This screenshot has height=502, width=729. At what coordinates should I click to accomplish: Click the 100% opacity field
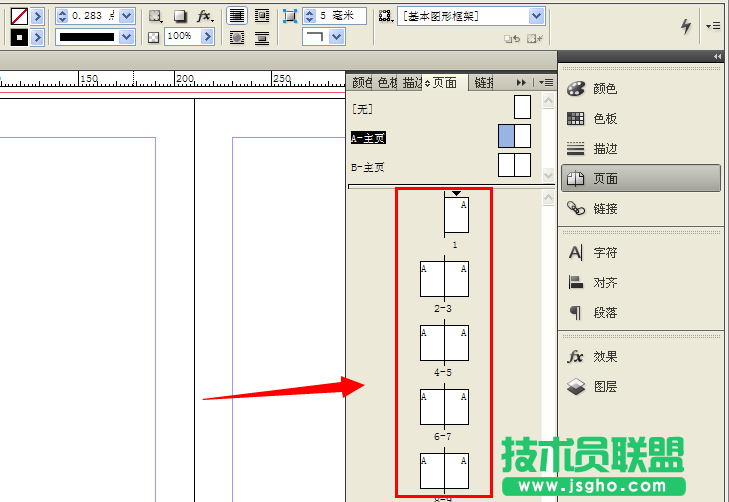tap(183, 36)
